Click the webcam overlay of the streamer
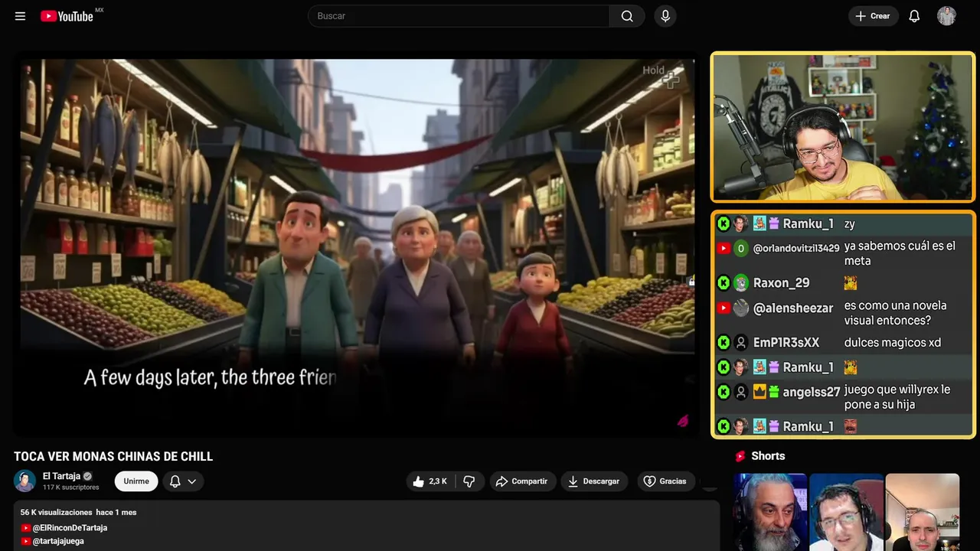 coord(843,127)
